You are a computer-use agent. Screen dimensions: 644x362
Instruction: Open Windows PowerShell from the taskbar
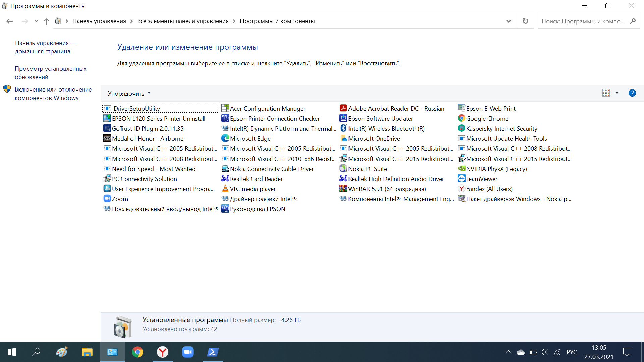(x=213, y=352)
